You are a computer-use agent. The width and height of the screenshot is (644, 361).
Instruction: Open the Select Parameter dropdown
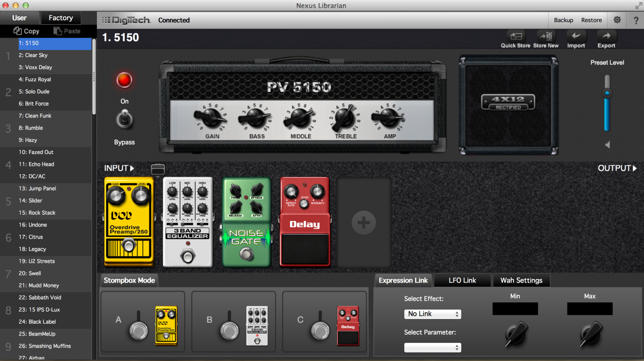point(432,348)
